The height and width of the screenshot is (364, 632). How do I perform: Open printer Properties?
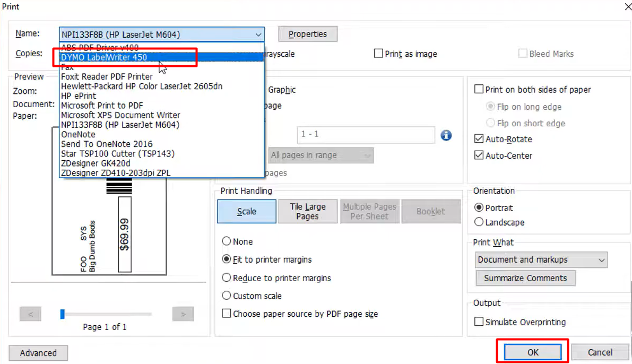pyautogui.click(x=308, y=34)
